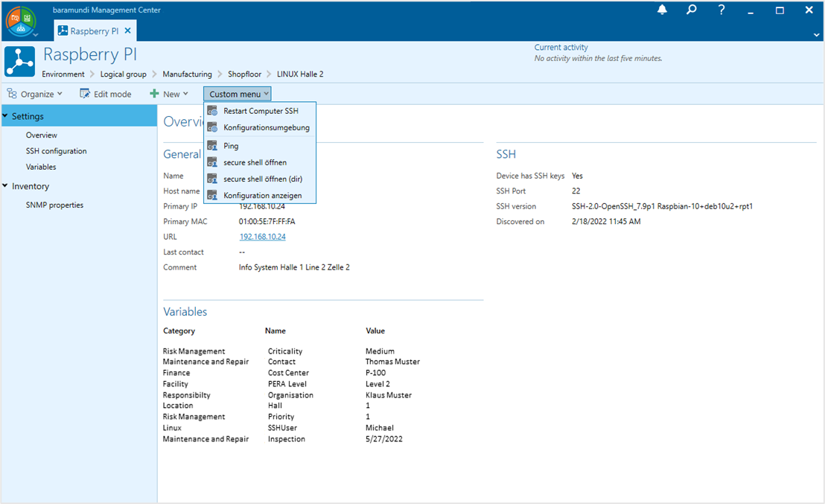Toggle Edit mode
Image resolution: width=825 pixels, height=504 pixels.
click(x=105, y=94)
